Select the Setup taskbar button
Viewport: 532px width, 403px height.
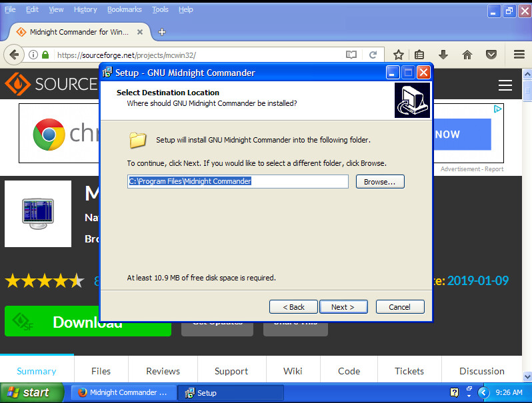click(231, 392)
